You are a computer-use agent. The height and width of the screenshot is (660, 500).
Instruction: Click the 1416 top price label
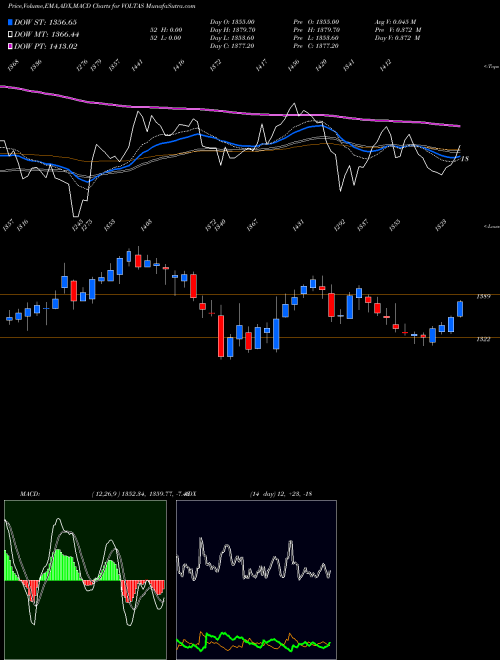pos(179,66)
